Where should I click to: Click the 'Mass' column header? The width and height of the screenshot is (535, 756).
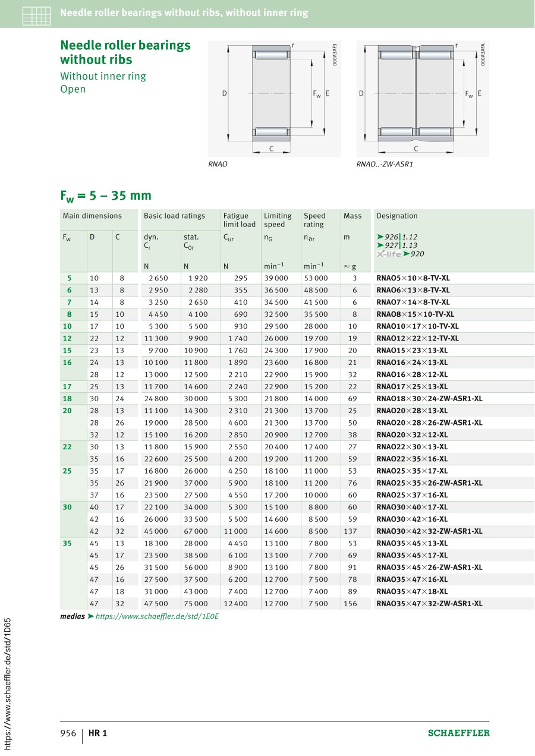coord(353,216)
